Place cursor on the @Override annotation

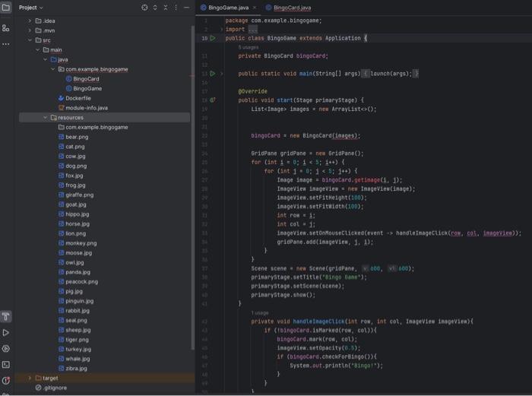[x=252, y=91]
